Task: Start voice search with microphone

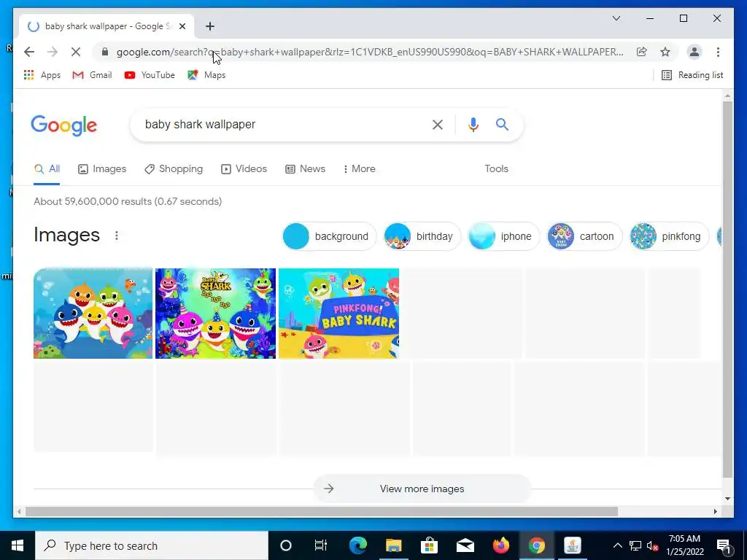Action: point(473,125)
